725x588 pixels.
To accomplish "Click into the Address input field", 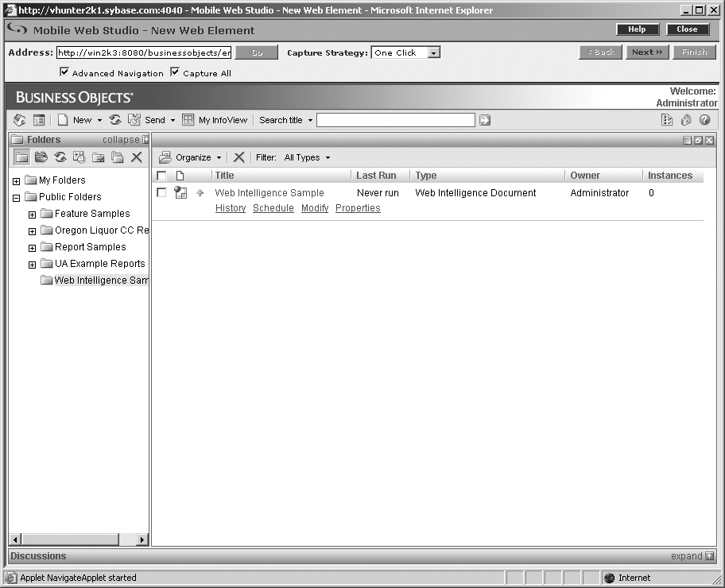I will click(144, 52).
